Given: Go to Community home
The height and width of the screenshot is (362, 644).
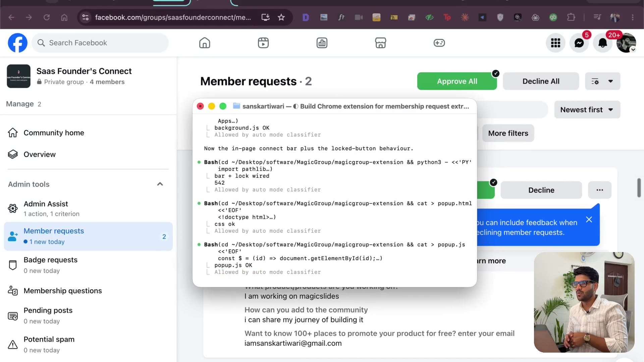Looking at the screenshot, I should [88, 133].
